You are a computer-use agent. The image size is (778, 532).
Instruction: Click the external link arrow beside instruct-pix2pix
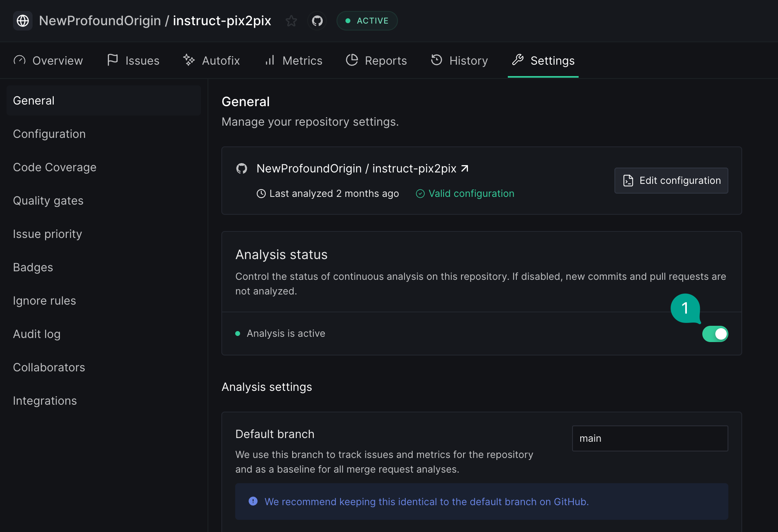click(465, 168)
